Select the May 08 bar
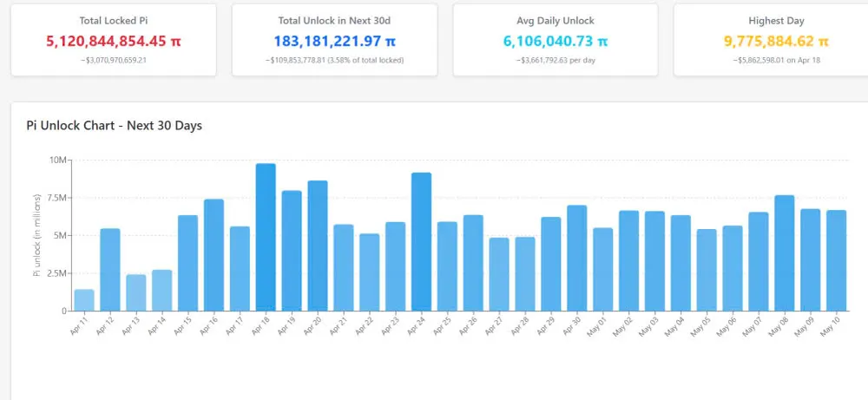This screenshot has width=868, height=400. pos(784,252)
